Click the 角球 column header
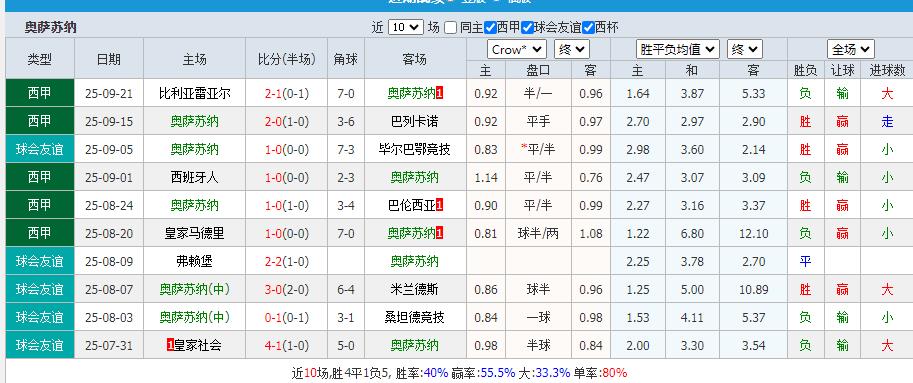913x383 pixels. pos(346,59)
